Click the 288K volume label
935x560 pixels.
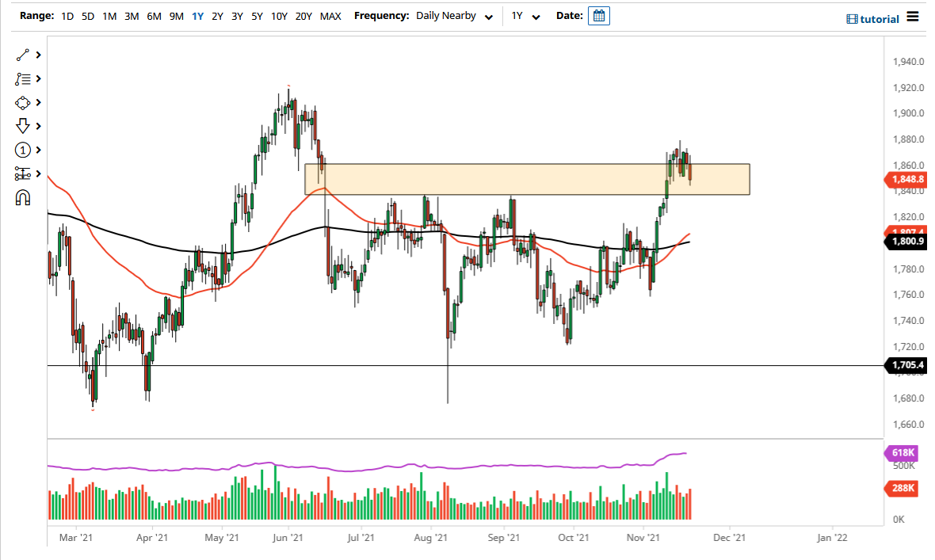[903, 488]
